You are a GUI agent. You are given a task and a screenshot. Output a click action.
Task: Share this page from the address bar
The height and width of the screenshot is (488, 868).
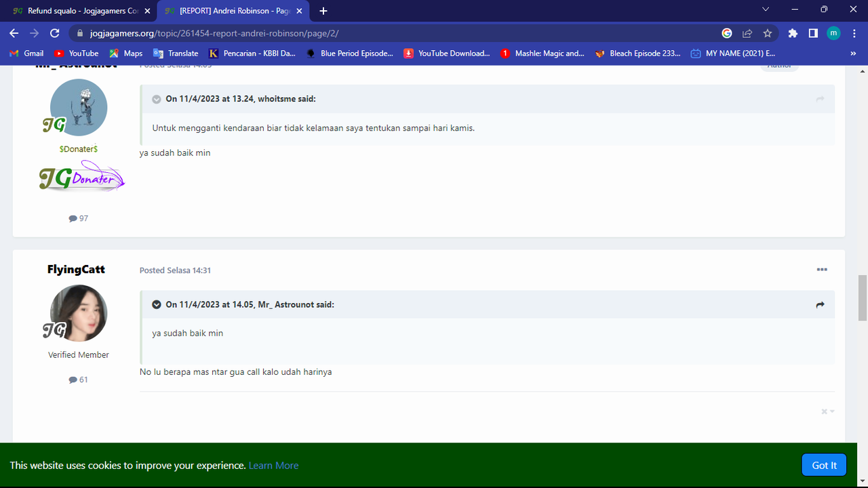(747, 33)
